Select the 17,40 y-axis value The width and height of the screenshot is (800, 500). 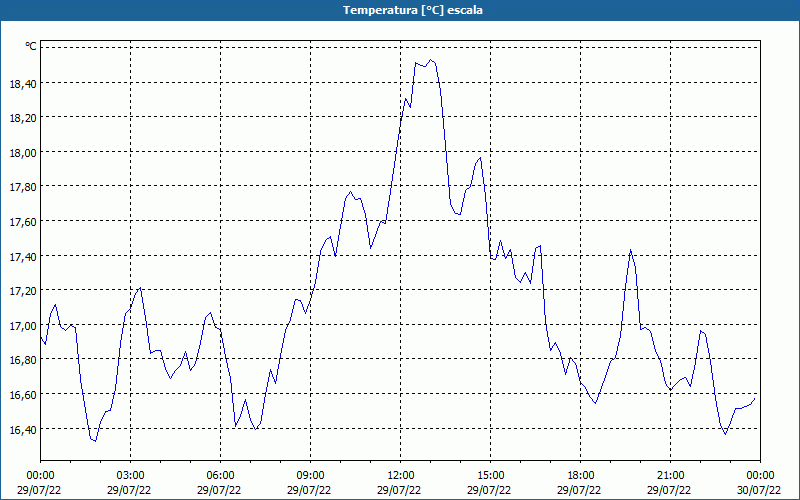tap(23, 256)
